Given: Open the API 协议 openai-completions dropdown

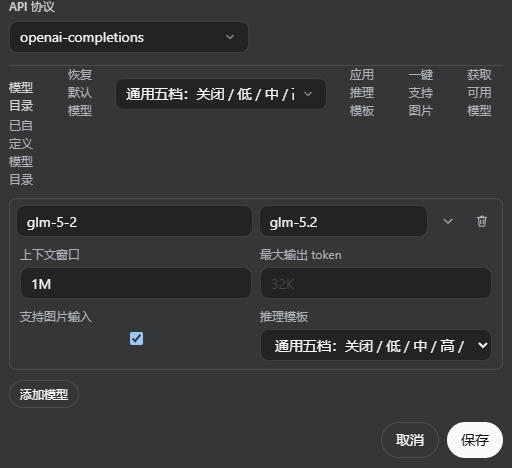Looking at the screenshot, I should coord(129,37).
